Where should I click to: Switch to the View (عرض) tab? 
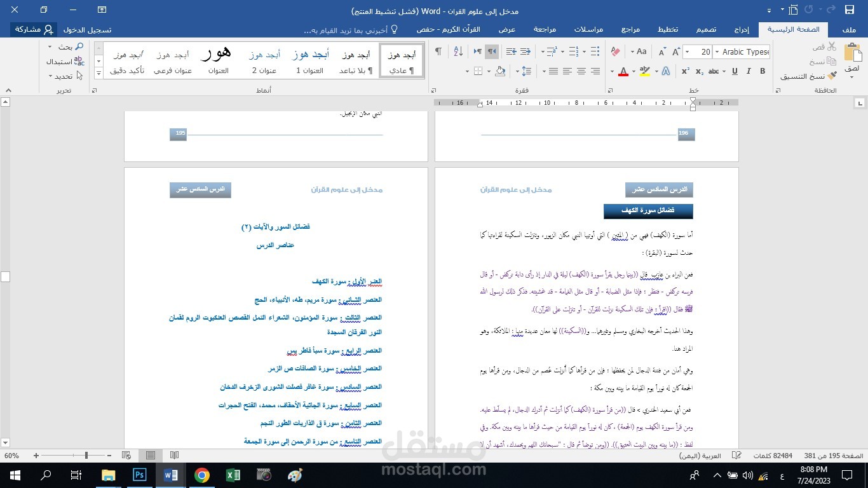point(506,30)
